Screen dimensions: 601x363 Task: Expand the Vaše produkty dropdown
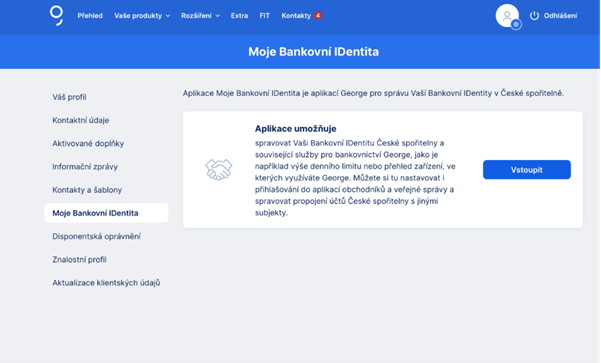(142, 16)
